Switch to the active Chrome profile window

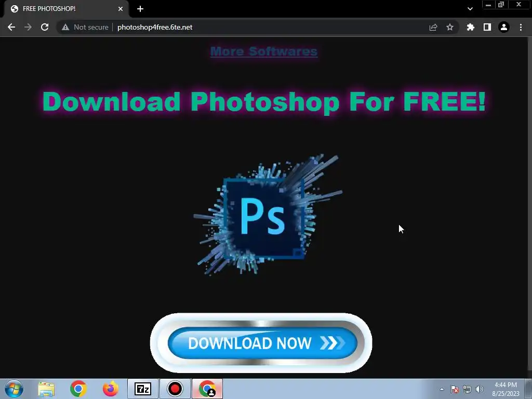click(207, 389)
